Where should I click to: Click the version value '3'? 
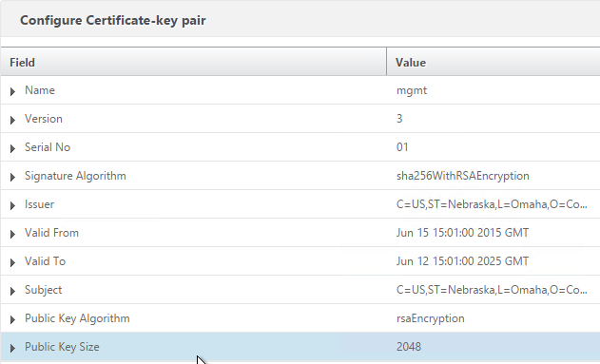pyautogui.click(x=399, y=119)
